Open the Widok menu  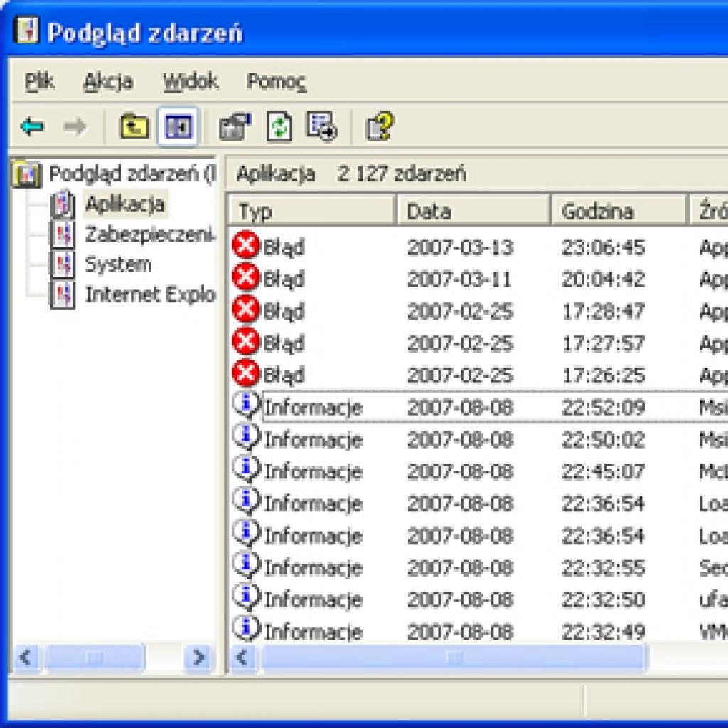190,82
